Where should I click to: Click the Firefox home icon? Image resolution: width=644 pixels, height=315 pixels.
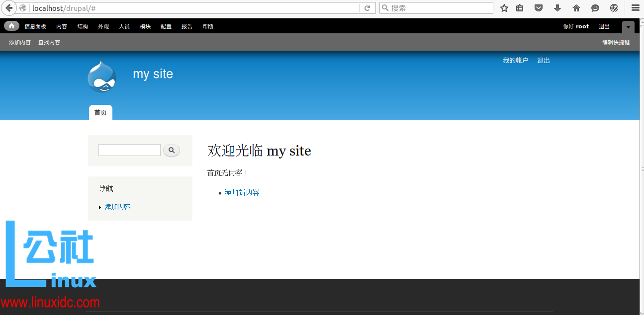576,8
